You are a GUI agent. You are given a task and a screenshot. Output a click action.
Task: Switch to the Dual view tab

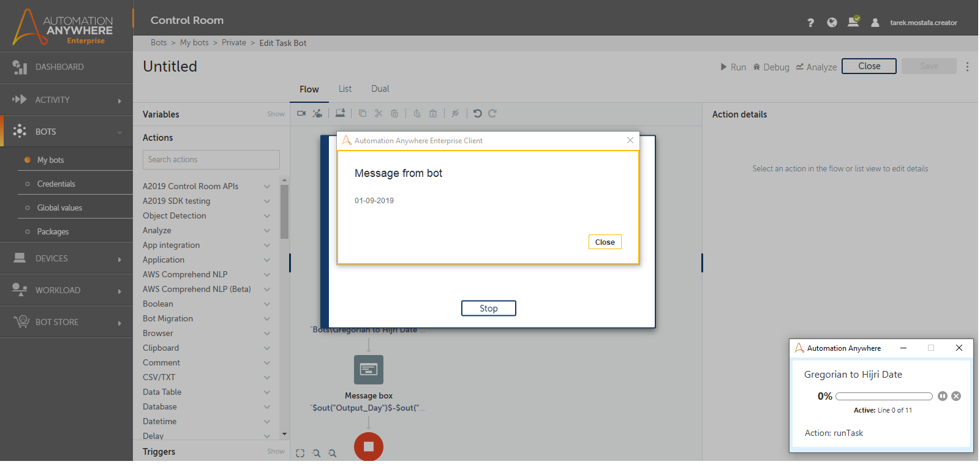(x=380, y=89)
